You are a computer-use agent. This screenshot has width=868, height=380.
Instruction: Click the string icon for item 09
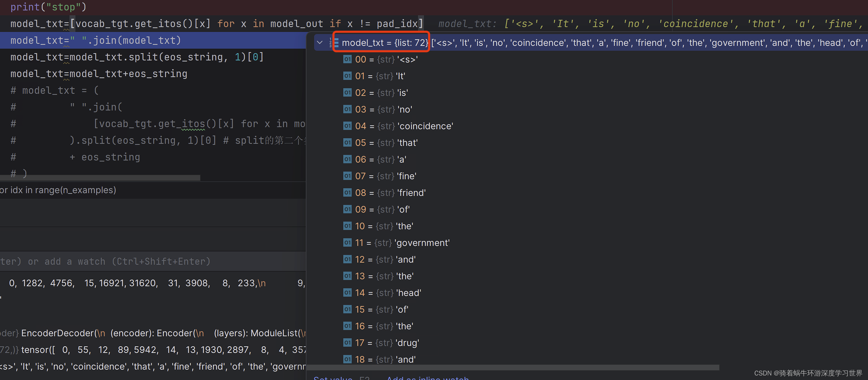coord(347,209)
